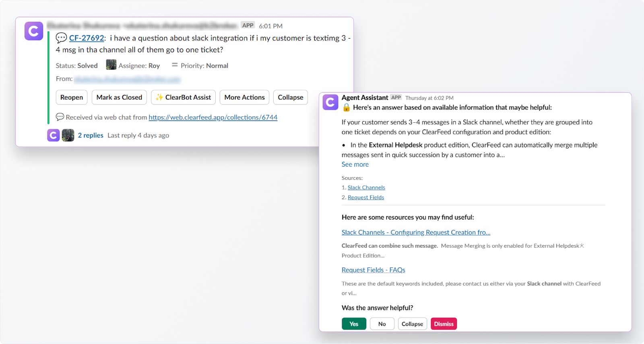
Task: Click the No button under 'Was the answer helpful?'
Action: pyautogui.click(x=382, y=324)
